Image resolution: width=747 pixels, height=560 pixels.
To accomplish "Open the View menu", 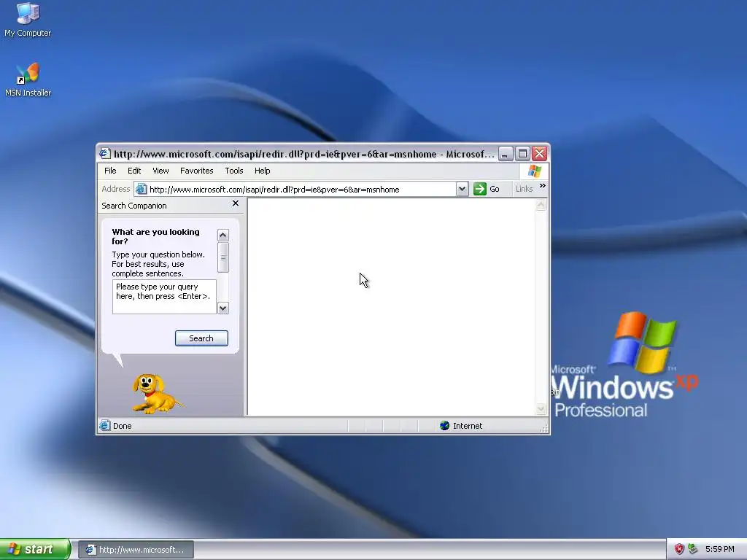I will (160, 171).
